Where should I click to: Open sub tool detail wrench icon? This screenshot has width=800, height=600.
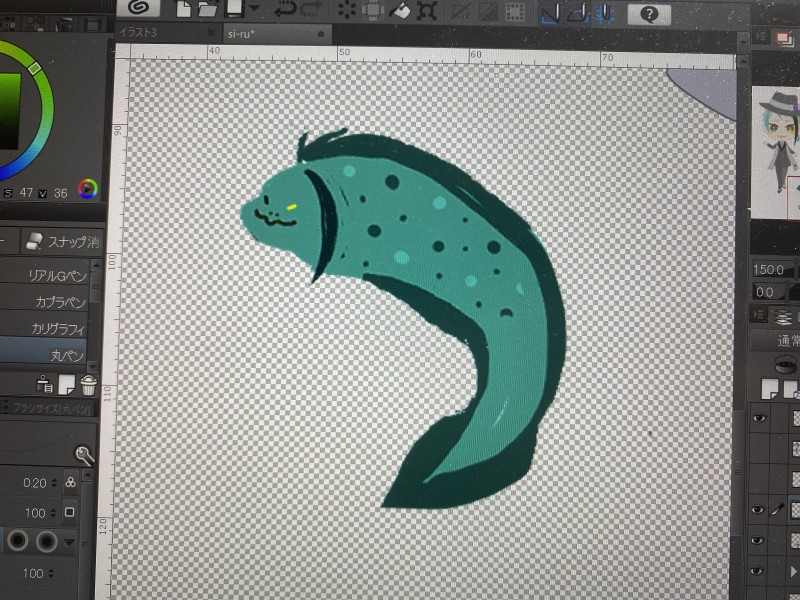click(x=84, y=455)
